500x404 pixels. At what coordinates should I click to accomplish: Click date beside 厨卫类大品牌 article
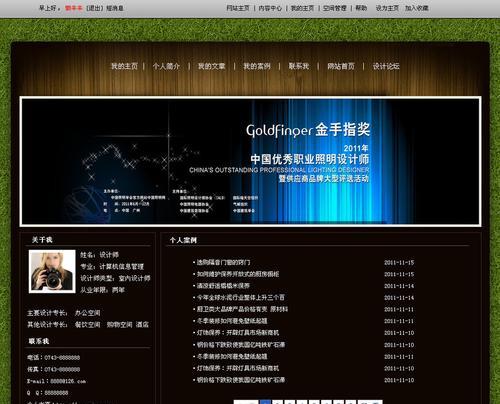399,309
